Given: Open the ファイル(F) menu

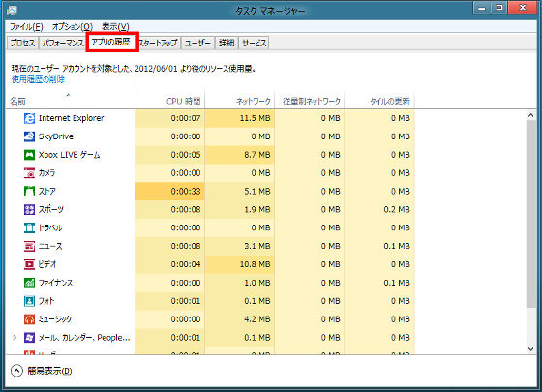Looking at the screenshot, I should 26,27.
